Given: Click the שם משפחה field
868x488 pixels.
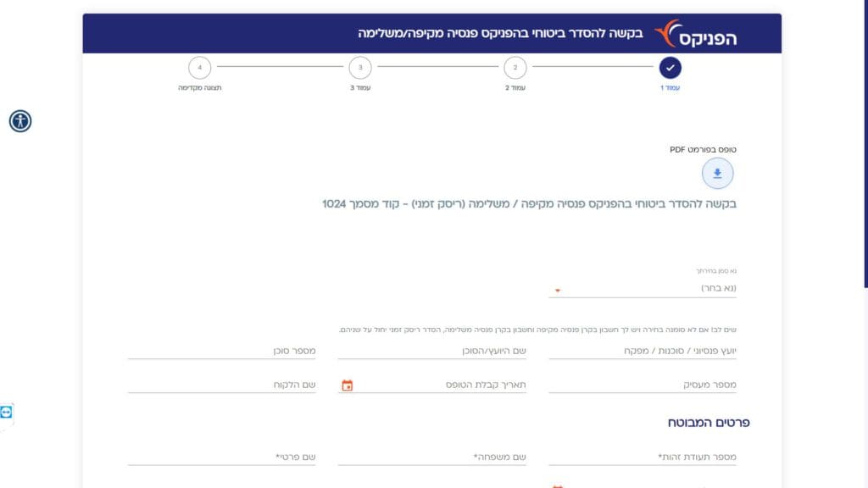Looking at the screenshot, I should pos(432,457).
